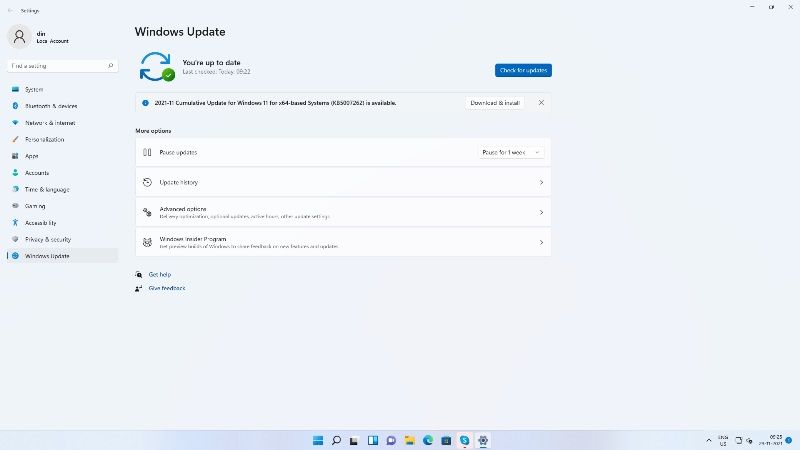This screenshot has height=450, width=800.
Task: Click the Accessibility figure icon
Action: (x=15, y=222)
